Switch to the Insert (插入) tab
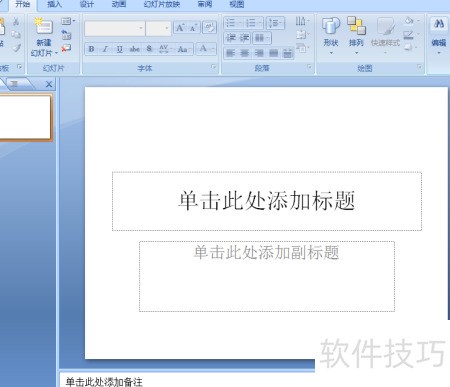The width and height of the screenshot is (450, 387). click(54, 4)
